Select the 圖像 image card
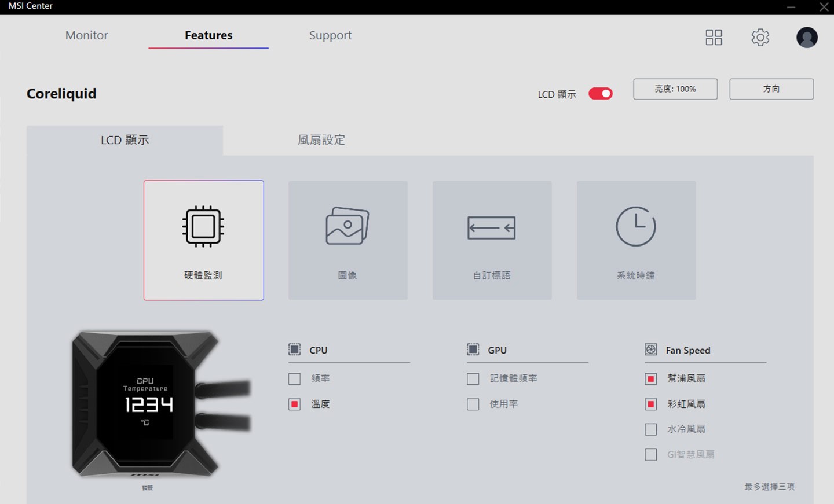834x504 pixels. [x=348, y=240]
